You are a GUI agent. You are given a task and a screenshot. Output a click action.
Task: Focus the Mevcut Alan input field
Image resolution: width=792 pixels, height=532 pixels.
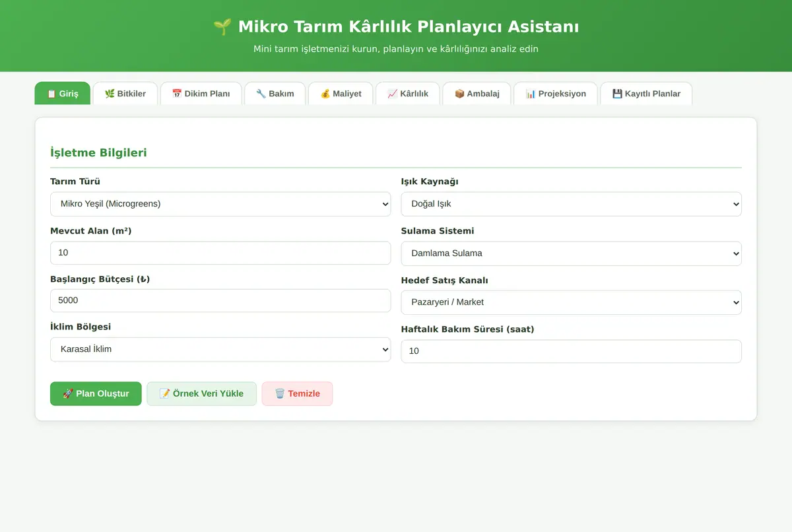[x=220, y=253]
